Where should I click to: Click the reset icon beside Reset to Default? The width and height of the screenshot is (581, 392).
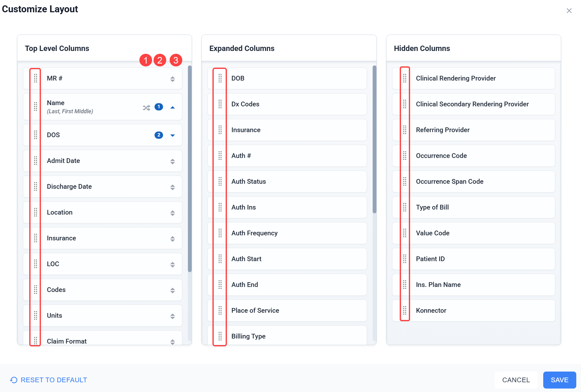click(14, 380)
